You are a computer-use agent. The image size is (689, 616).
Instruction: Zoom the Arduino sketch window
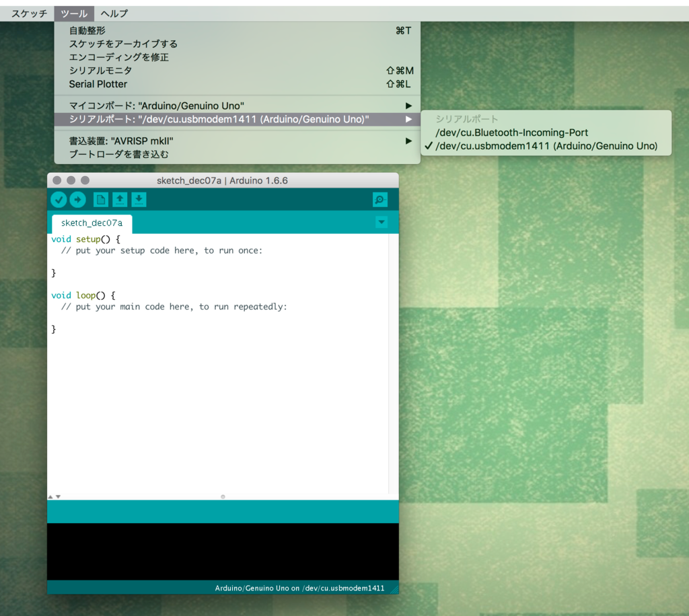85,180
